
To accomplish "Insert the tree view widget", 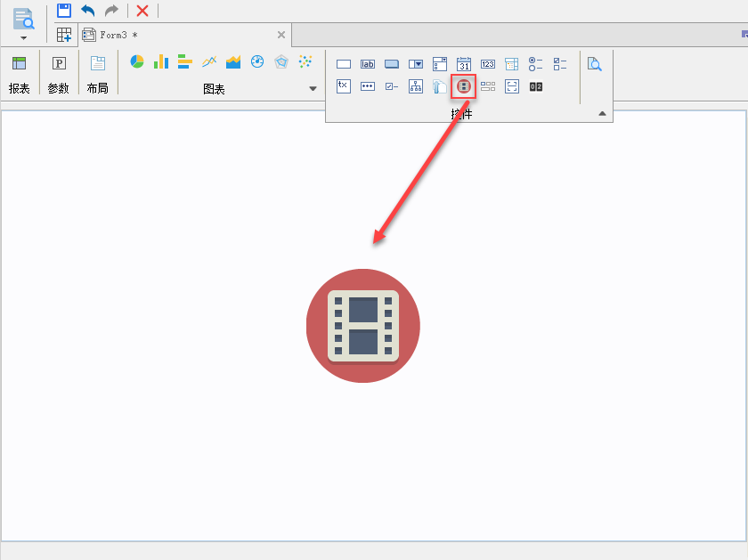I will tap(416, 86).
